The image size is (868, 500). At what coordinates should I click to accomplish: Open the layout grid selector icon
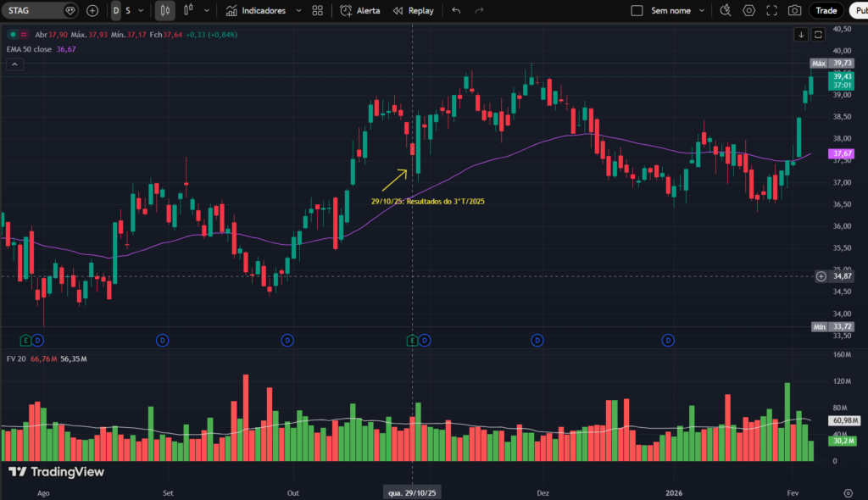click(317, 10)
